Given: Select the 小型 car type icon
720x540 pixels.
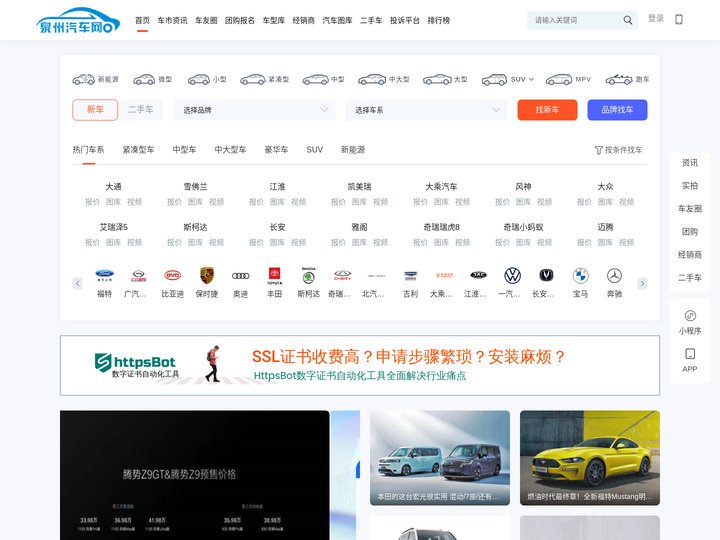Looking at the screenshot, I should (x=199, y=79).
